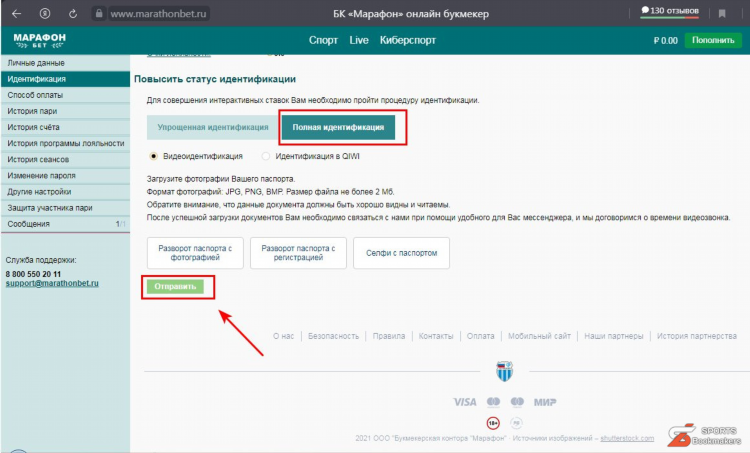Screen dimensions: 750x453
Task: Open История пари in the sidebar
Action: pos(65,111)
